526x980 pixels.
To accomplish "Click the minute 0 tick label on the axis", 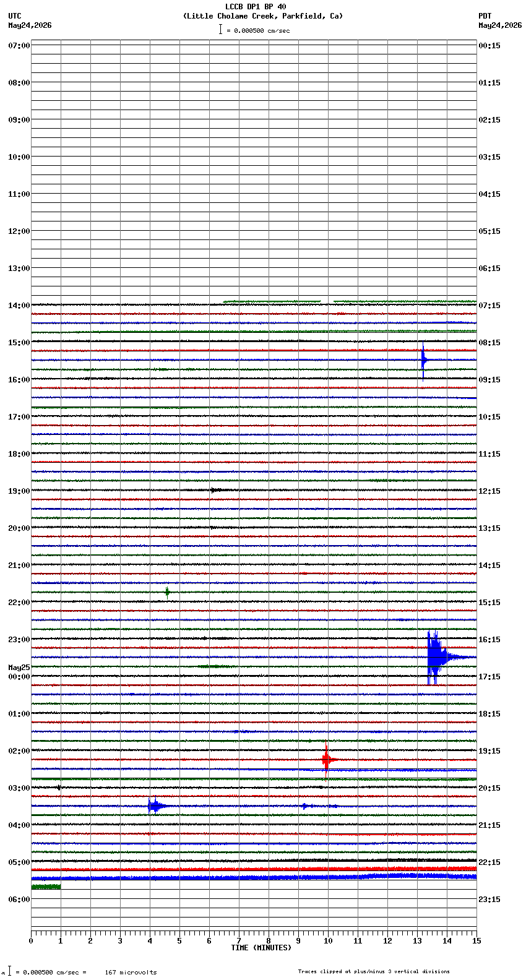I will [31, 941].
